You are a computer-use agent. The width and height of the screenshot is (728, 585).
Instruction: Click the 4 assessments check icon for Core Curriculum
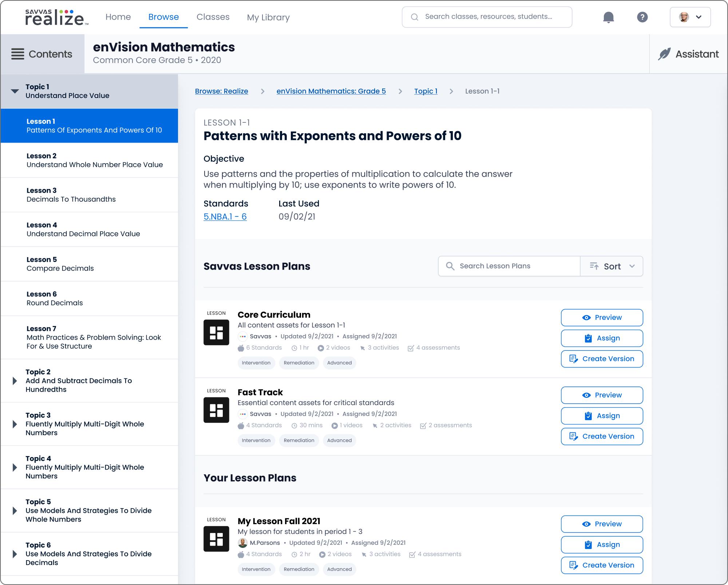click(411, 348)
